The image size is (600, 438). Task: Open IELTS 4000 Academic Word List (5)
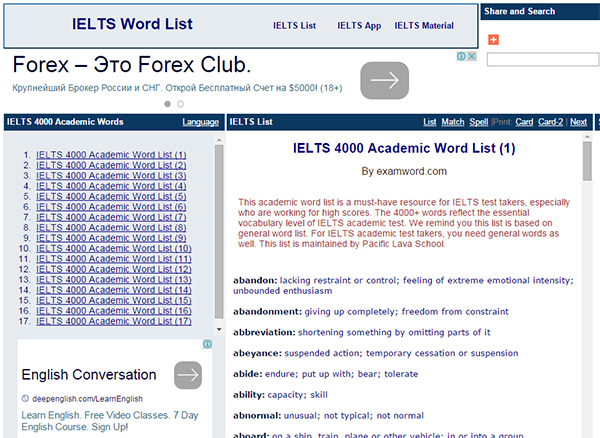[111, 197]
